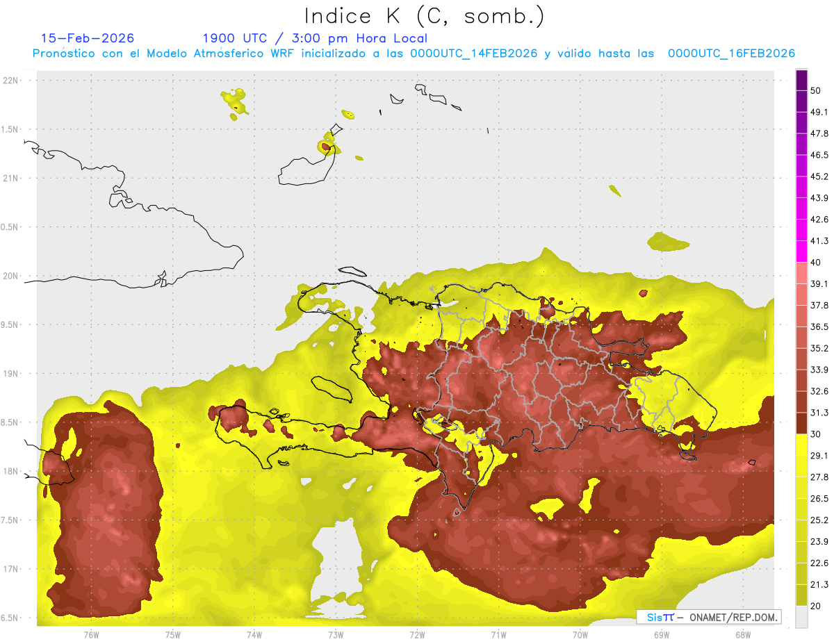Click the 76W longitude label
Image resolution: width=834 pixels, height=644 pixels.
tap(91, 635)
